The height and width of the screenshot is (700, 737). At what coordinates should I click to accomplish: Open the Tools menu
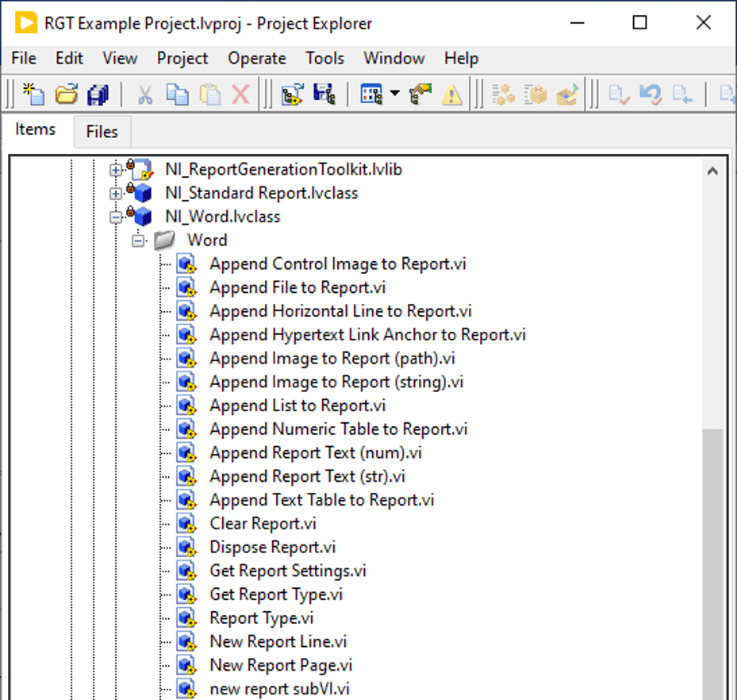click(324, 58)
